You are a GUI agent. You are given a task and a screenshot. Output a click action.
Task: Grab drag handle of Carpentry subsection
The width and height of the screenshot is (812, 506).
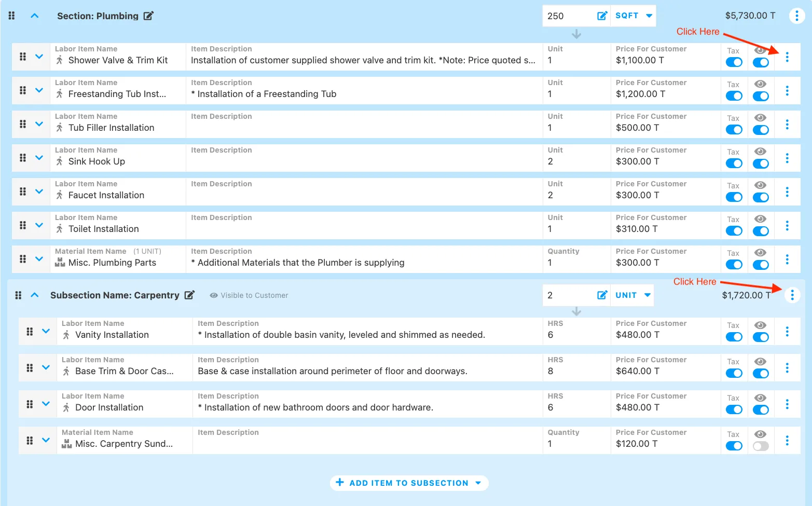(18, 295)
